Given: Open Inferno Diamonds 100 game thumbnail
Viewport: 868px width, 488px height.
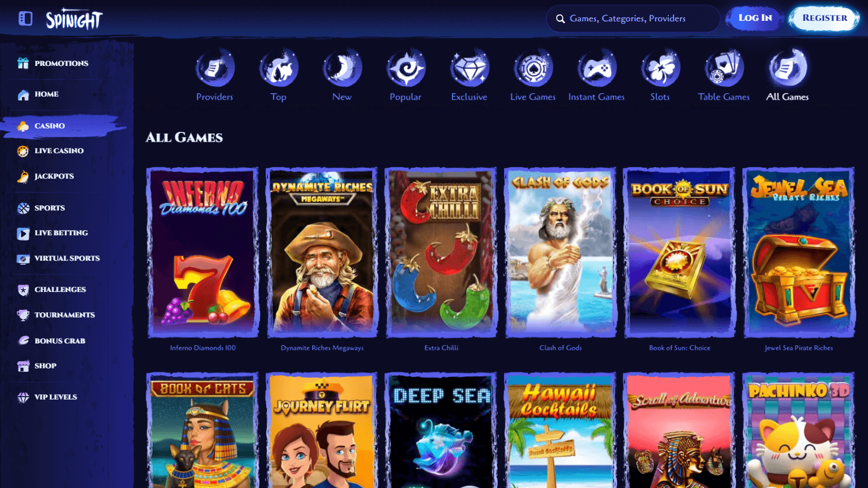Looking at the screenshot, I should (x=203, y=252).
